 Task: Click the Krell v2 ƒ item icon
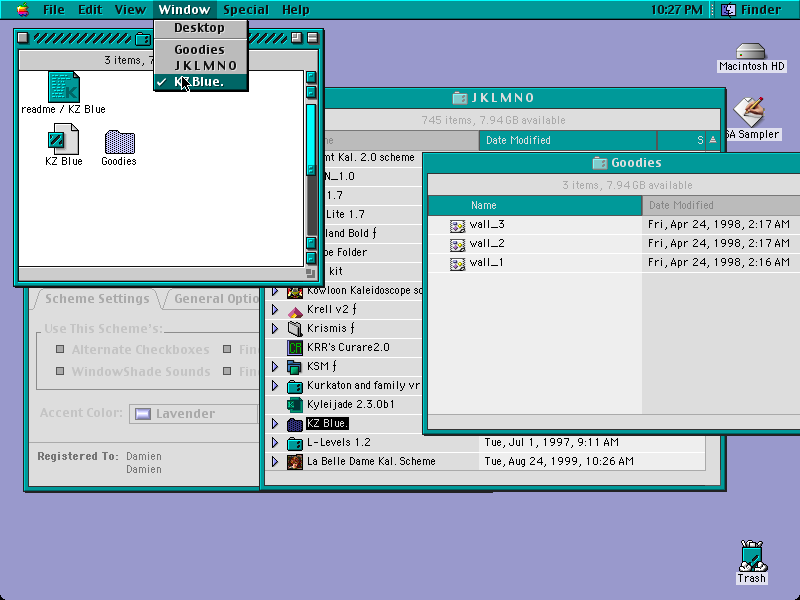click(x=295, y=310)
